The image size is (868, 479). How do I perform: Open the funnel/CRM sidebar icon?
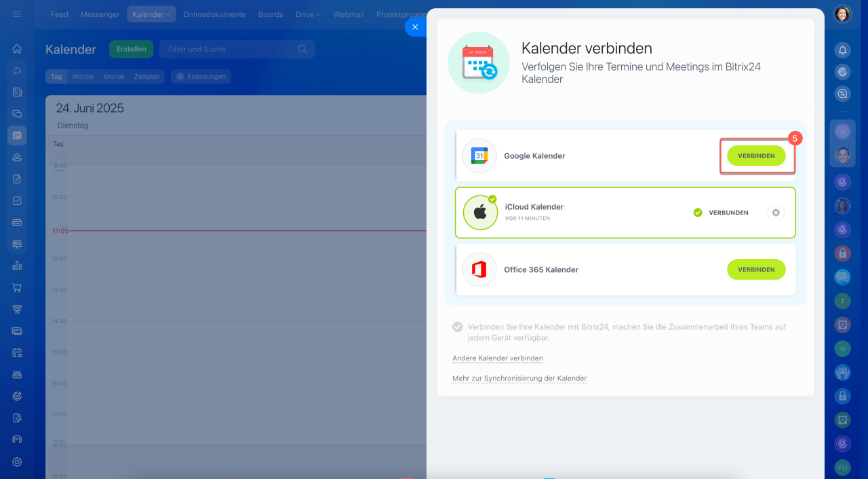[x=17, y=309]
